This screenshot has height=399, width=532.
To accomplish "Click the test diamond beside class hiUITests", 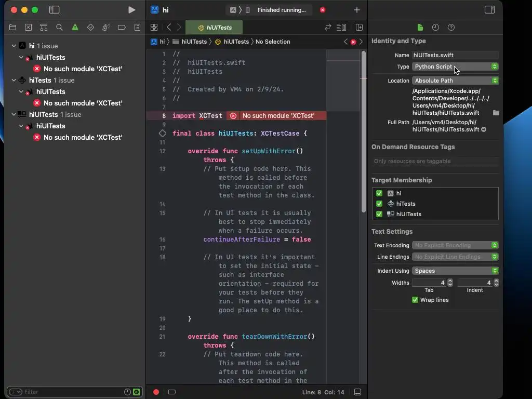I will coord(163,134).
